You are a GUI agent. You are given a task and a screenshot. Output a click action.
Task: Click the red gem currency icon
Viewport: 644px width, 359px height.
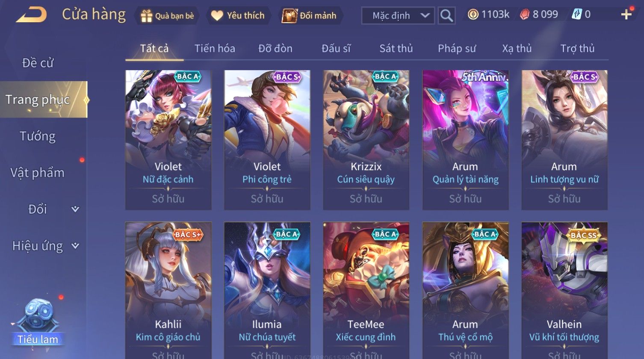[x=524, y=15]
